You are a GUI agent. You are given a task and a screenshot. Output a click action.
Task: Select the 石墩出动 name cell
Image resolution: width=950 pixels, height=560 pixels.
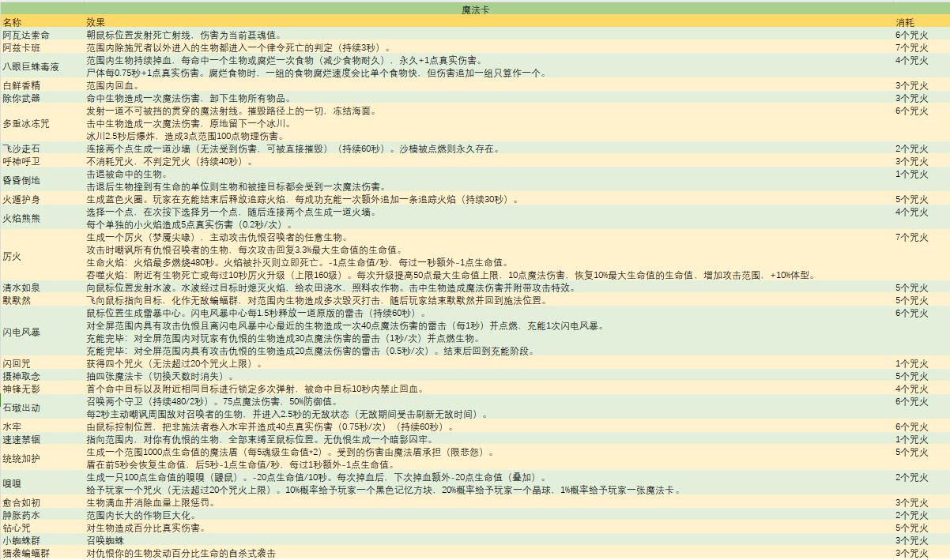tap(21, 408)
